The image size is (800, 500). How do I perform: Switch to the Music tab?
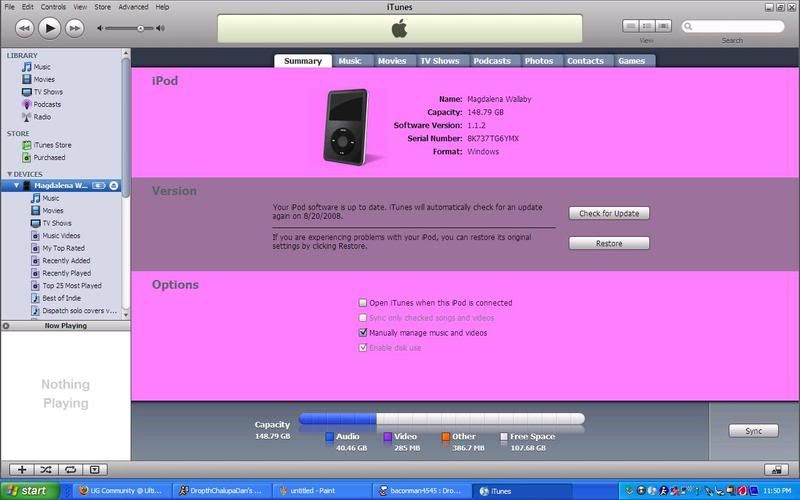click(x=350, y=61)
